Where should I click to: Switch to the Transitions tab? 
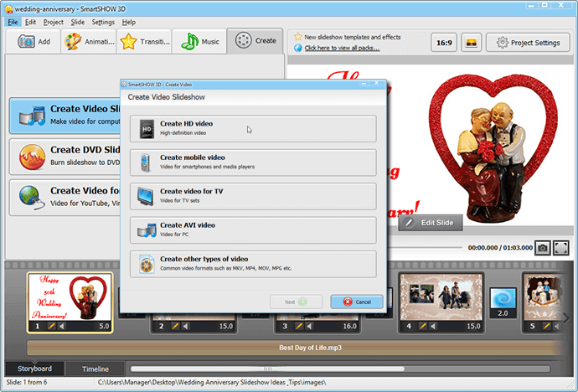(144, 42)
